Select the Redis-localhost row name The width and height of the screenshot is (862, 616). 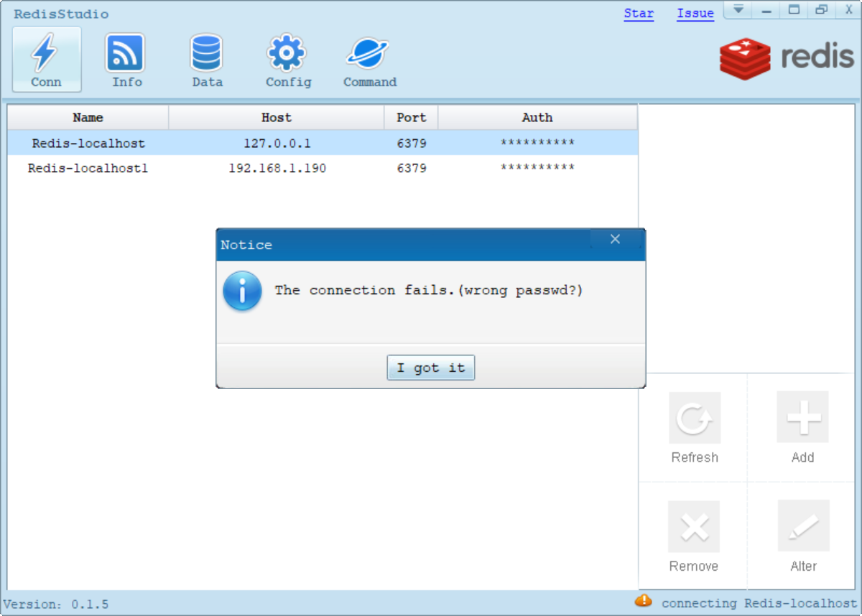coord(88,144)
